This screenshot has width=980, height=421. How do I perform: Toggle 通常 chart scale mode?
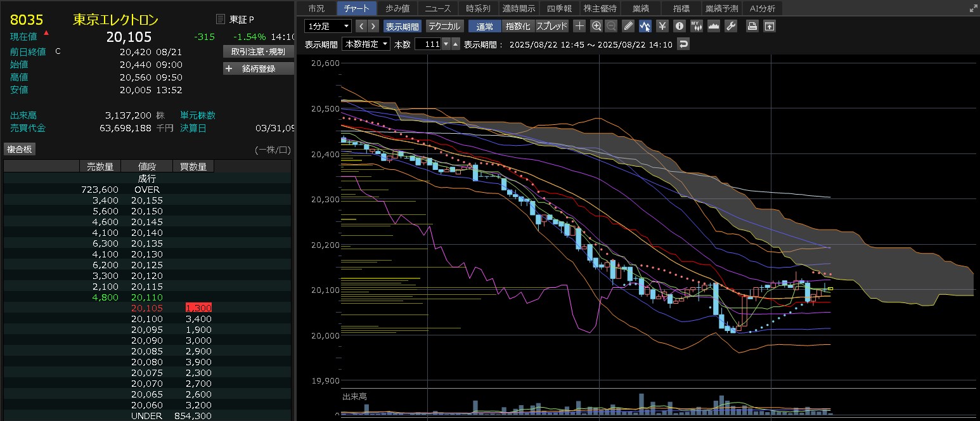pyautogui.click(x=484, y=26)
